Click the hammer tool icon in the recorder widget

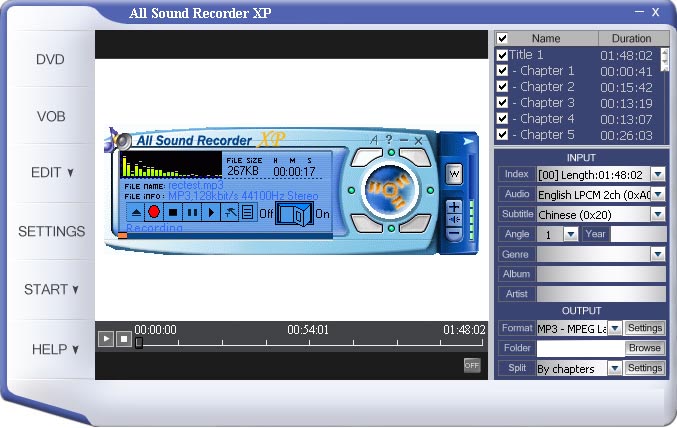click(230, 212)
